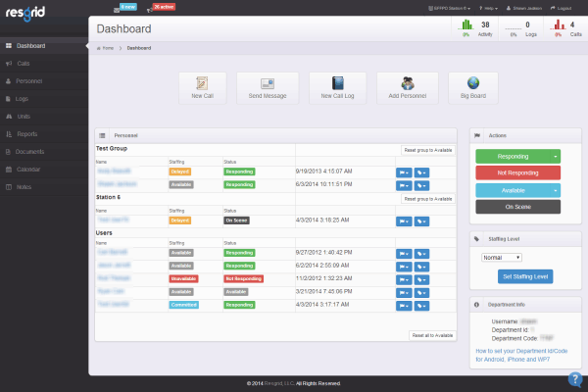Select Reports from the sidebar
The height and width of the screenshot is (392, 588).
(26, 134)
